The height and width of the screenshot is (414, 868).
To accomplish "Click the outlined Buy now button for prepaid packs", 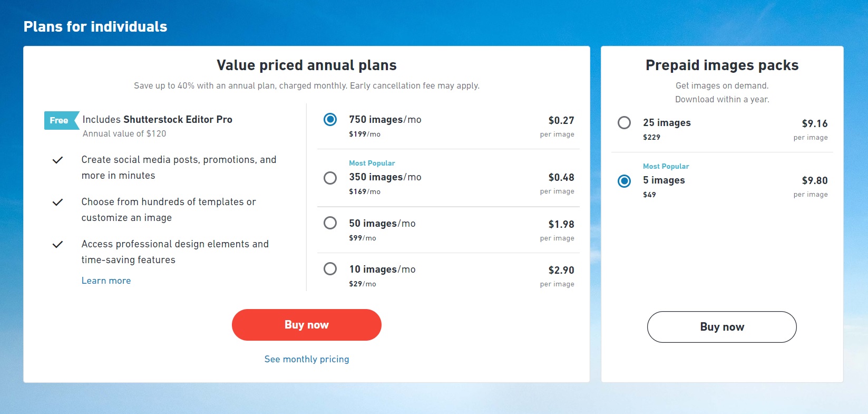I will (x=722, y=327).
